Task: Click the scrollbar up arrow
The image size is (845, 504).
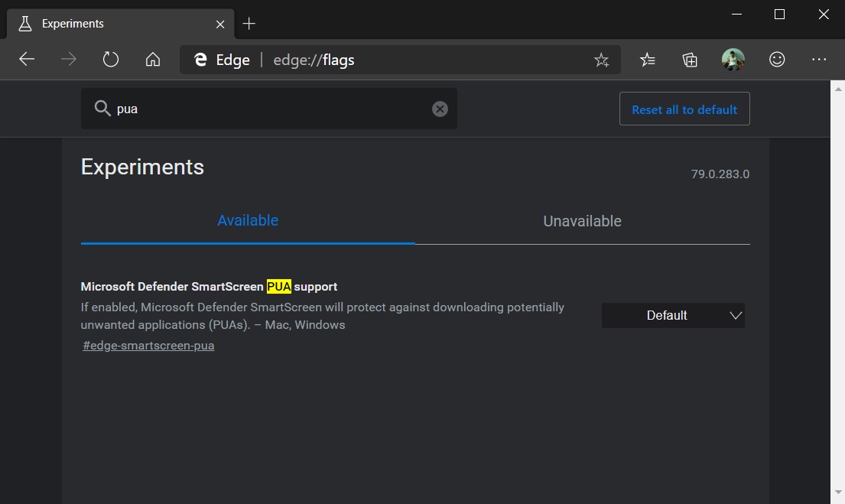Action: click(838, 89)
